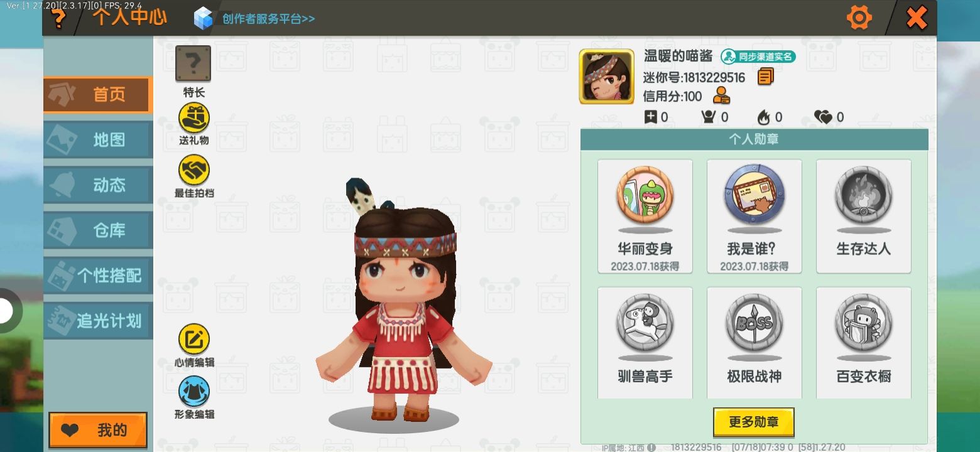Open the 创作者服务平台 link

[x=268, y=19]
